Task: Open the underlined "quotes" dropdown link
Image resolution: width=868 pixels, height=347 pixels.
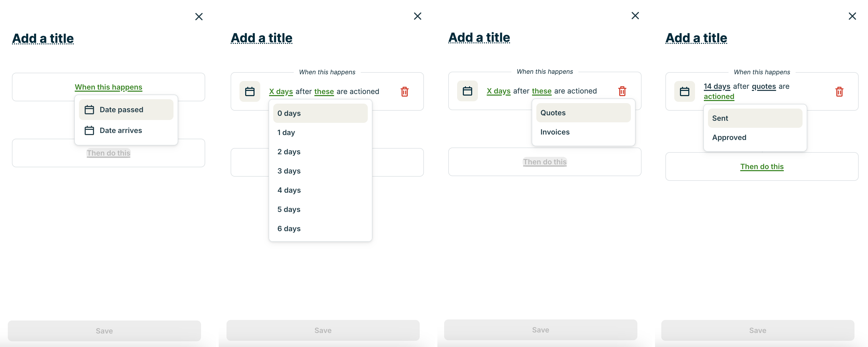Action: (x=764, y=86)
